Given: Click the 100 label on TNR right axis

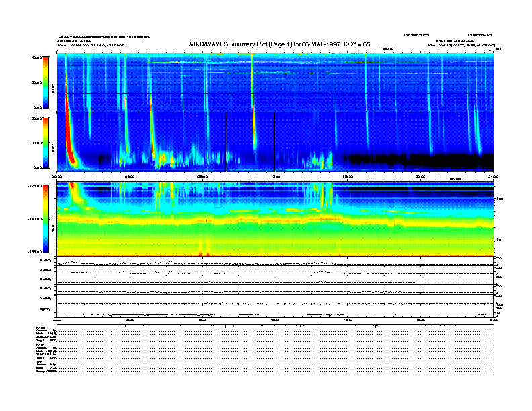Looking at the screenshot, I should tap(500, 199).
